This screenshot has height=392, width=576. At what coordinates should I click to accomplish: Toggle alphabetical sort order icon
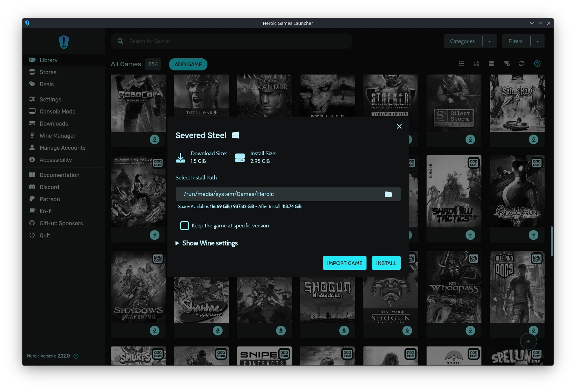tap(476, 63)
